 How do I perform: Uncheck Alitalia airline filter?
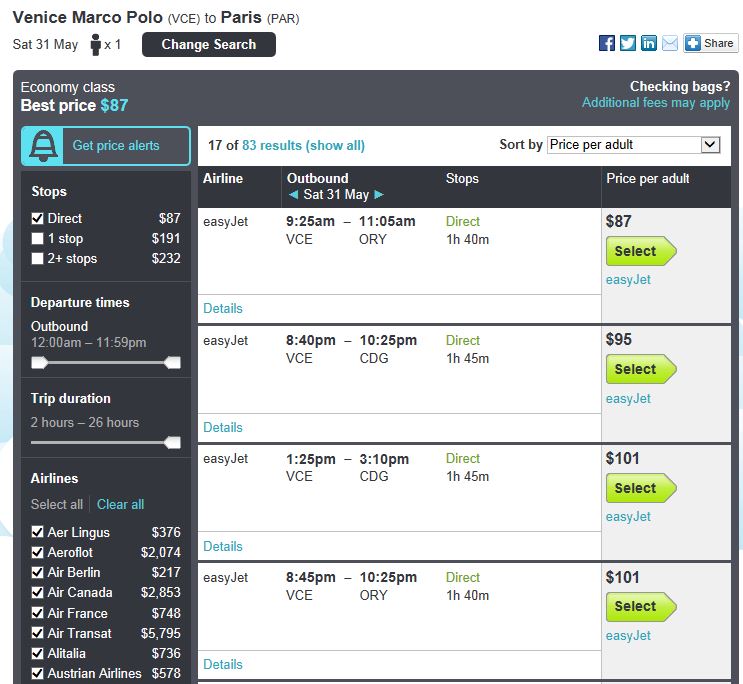pyautogui.click(x=37, y=653)
